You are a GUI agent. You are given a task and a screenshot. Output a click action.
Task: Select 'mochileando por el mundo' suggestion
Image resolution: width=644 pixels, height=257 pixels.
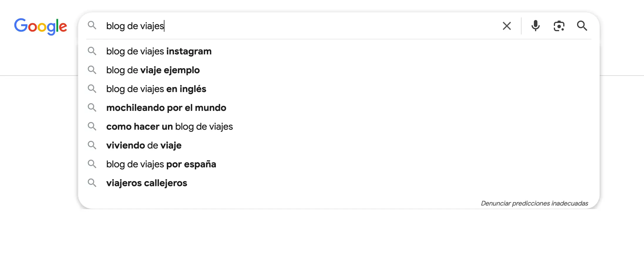click(x=339, y=108)
